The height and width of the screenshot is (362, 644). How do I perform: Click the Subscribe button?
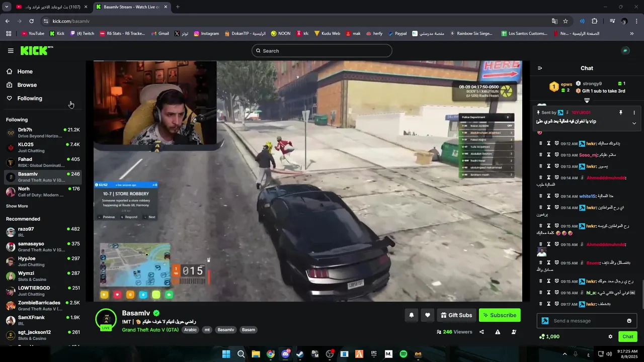click(500, 315)
